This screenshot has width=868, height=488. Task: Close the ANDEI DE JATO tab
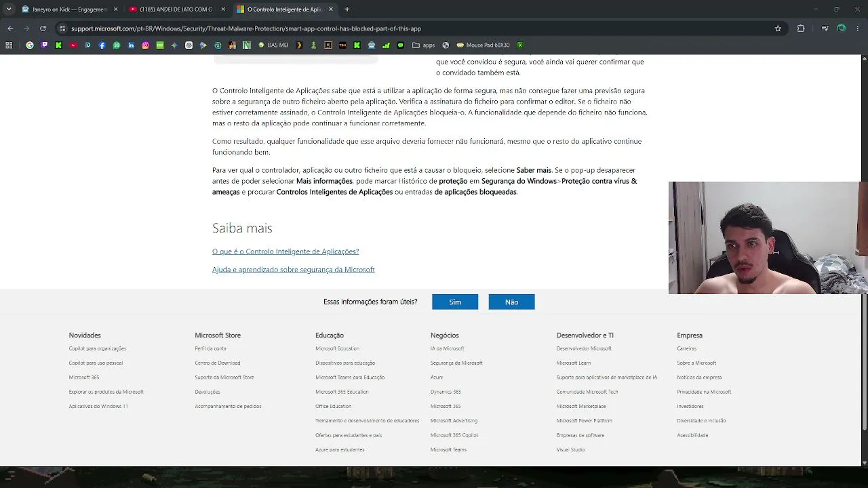coord(223,9)
